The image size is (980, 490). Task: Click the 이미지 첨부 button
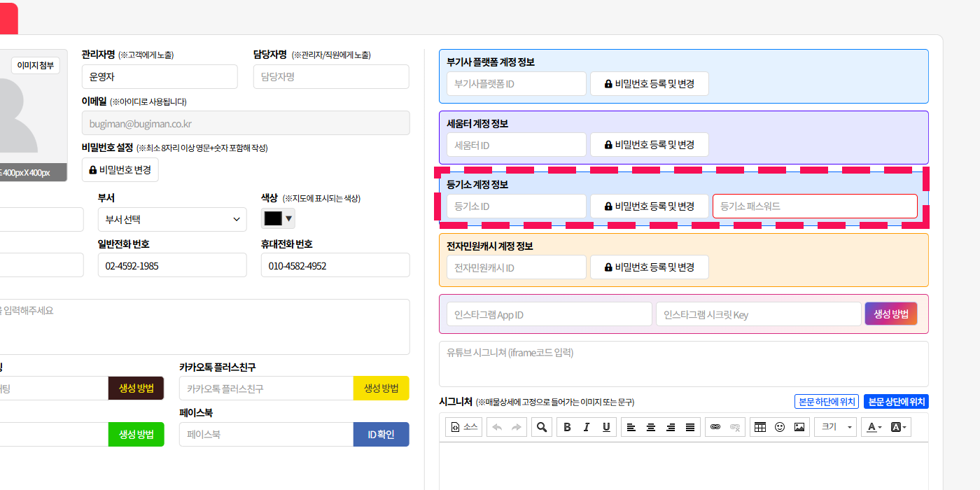click(36, 66)
